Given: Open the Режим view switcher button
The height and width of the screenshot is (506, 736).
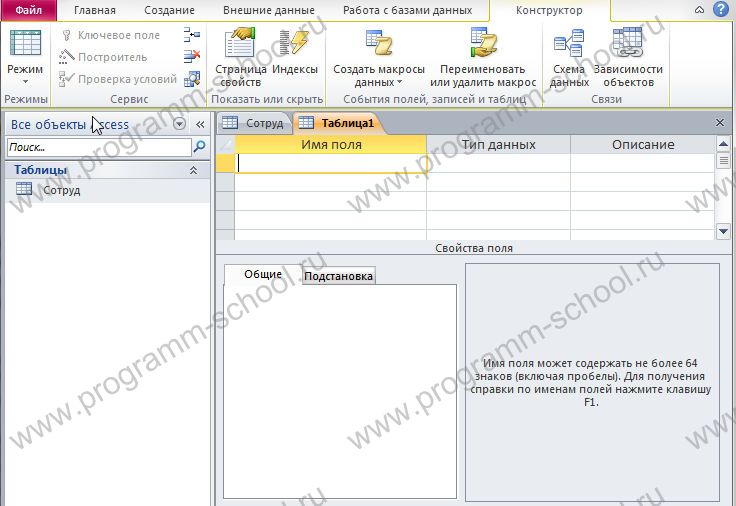Looking at the screenshot, I should (x=25, y=55).
